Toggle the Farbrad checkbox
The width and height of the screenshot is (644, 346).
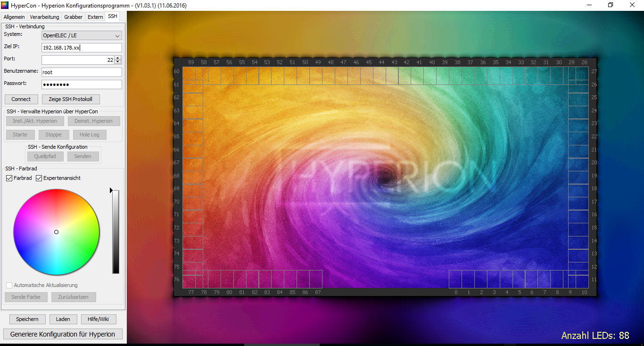point(9,178)
